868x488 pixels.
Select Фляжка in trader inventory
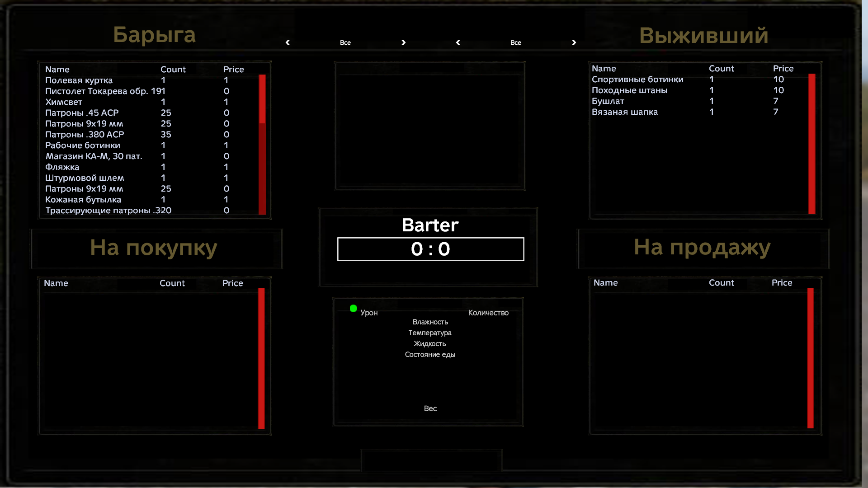(x=62, y=167)
